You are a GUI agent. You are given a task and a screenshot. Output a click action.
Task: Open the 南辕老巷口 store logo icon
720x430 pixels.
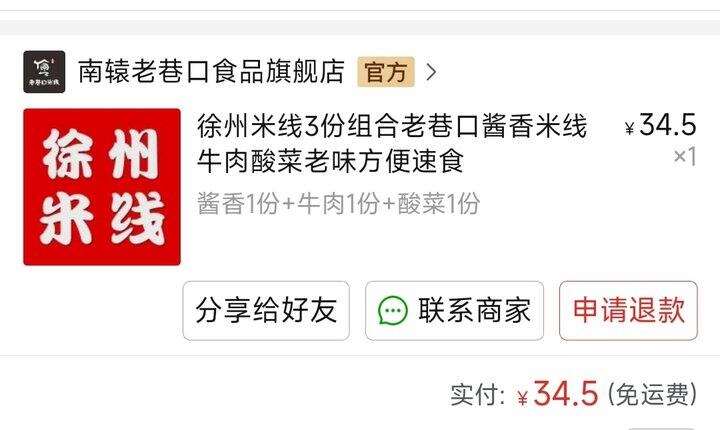44,72
